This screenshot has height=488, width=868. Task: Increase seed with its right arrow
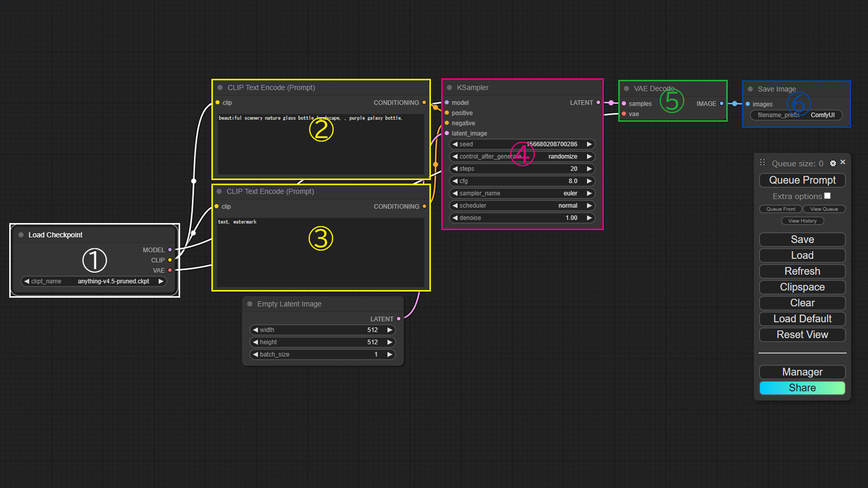pyautogui.click(x=589, y=144)
